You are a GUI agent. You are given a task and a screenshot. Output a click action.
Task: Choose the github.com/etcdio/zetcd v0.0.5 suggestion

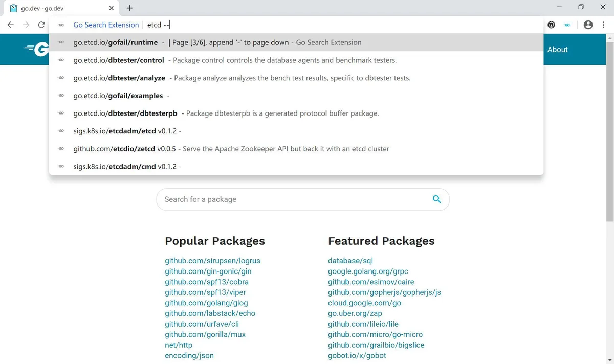(296, 149)
